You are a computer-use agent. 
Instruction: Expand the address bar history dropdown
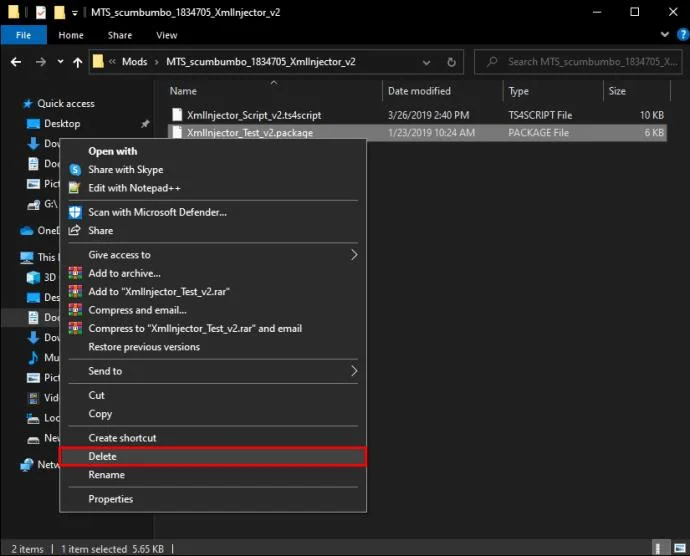(x=426, y=63)
